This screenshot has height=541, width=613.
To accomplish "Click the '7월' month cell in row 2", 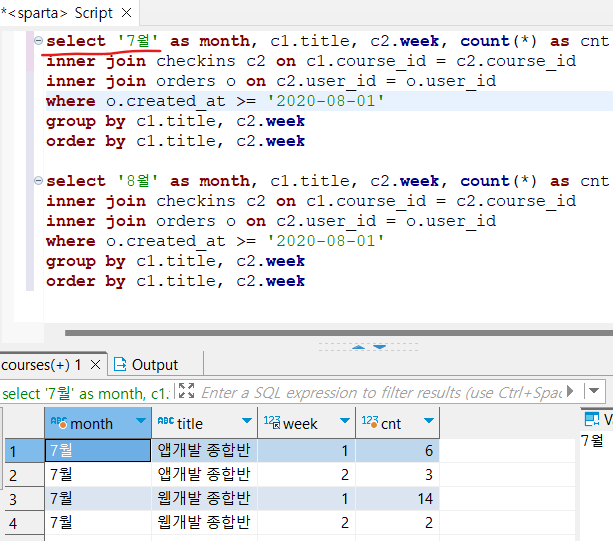I will pos(98,475).
